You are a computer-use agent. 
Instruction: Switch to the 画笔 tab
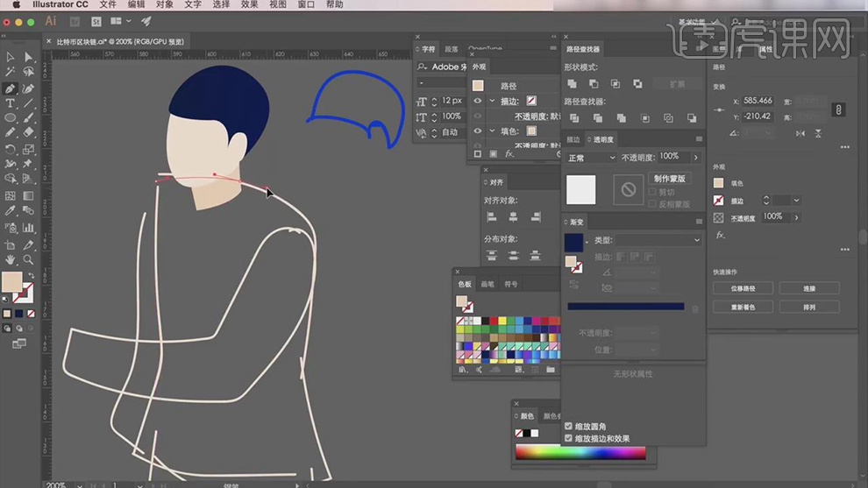(x=487, y=284)
